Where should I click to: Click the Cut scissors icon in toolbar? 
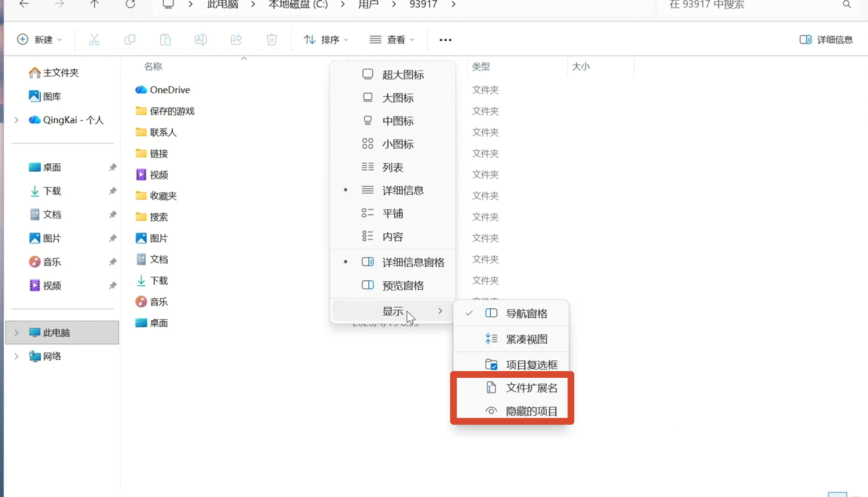(94, 40)
